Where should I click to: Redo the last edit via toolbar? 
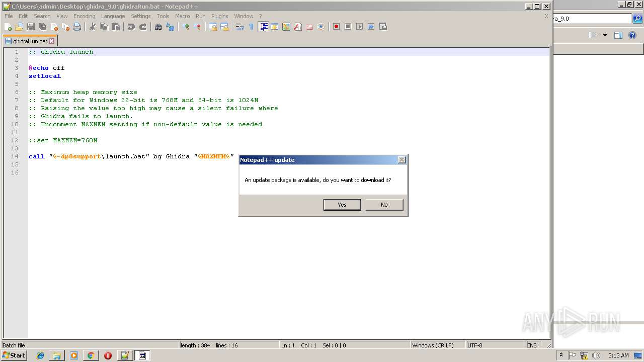click(143, 27)
